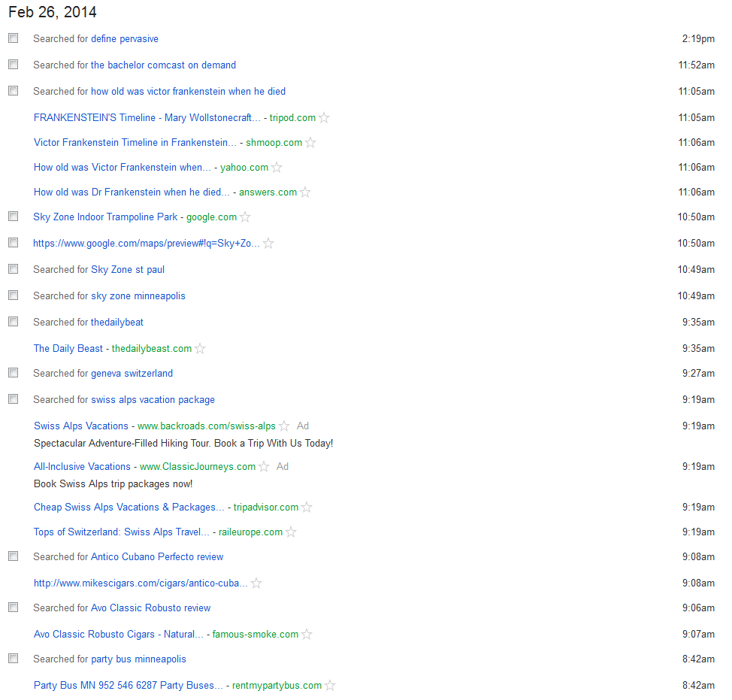Check the checkbox beside 'party bus minneapolis'

pyautogui.click(x=13, y=658)
